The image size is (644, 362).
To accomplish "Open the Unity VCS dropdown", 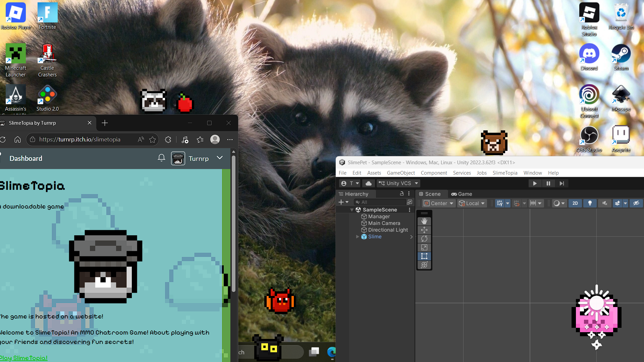I will (398, 183).
